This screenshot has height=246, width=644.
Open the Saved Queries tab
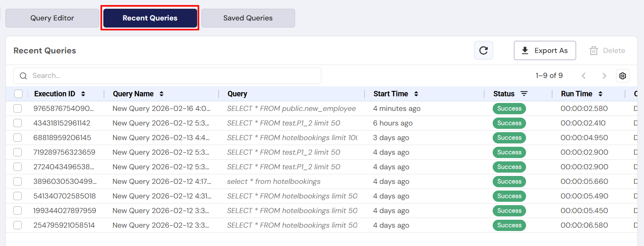(248, 18)
